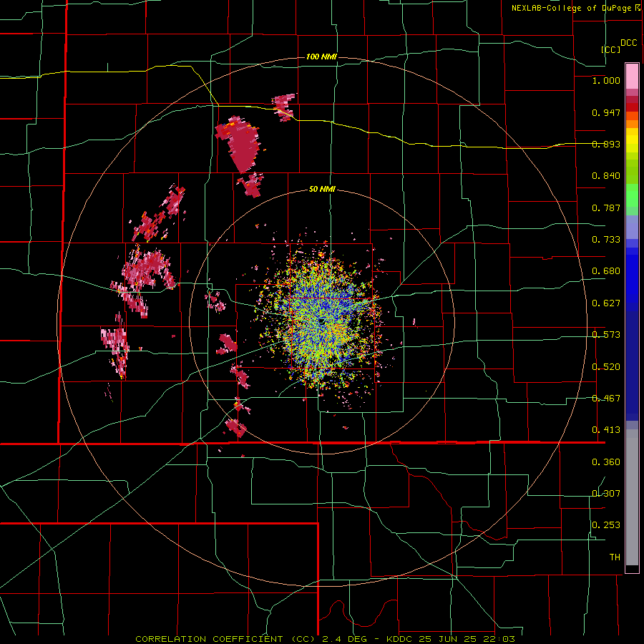The height and width of the screenshot is (644, 644).
Task: Click the 0.573 scale value
Action: coord(606,335)
